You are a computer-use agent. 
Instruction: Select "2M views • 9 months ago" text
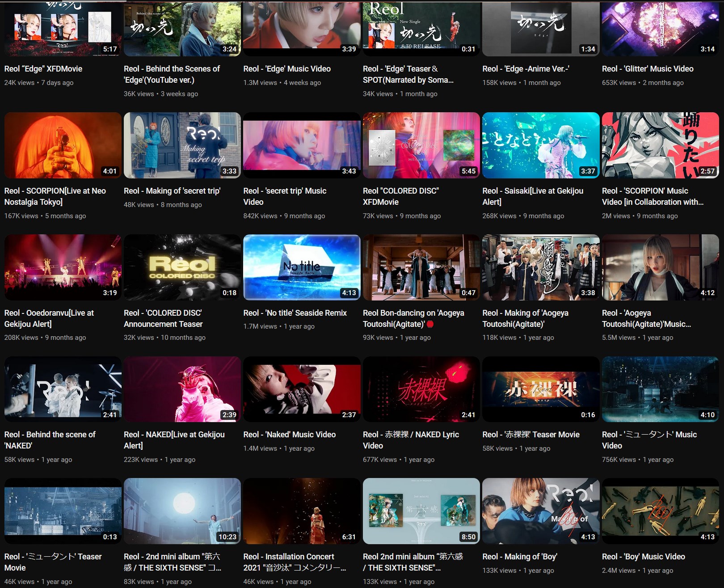click(640, 216)
